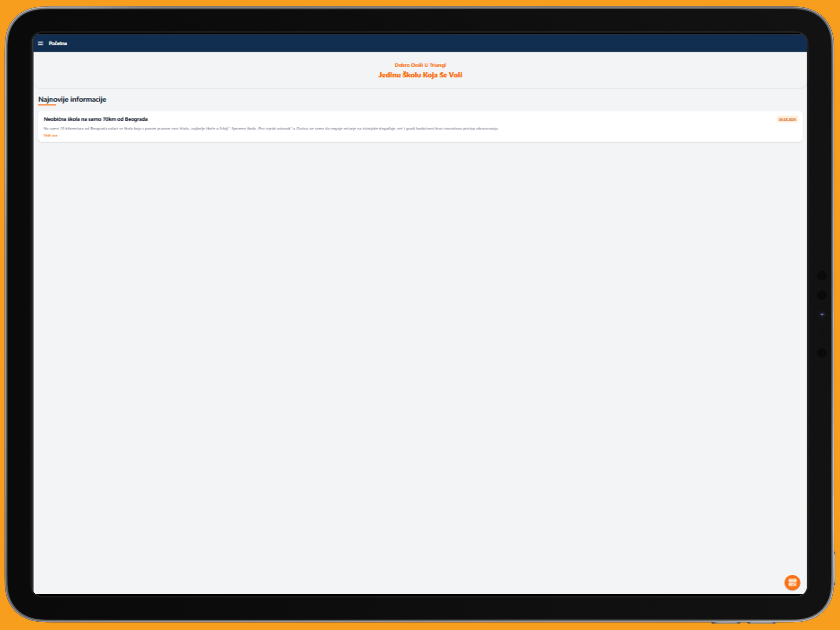Select the 'Početna' title in the top bar
Screen dimensions: 840x630
click(58, 43)
